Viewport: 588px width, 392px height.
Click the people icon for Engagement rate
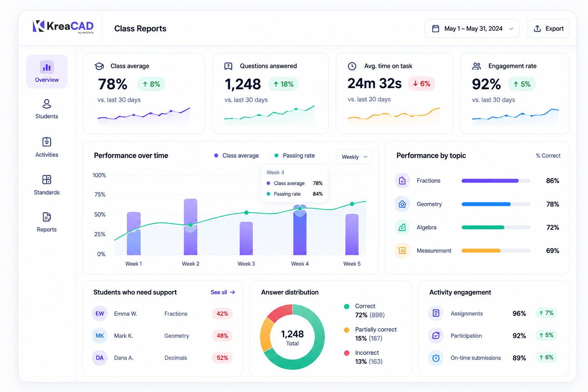click(x=477, y=66)
